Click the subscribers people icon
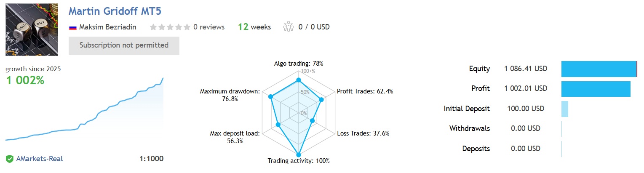This screenshot has width=644, height=173. click(289, 27)
